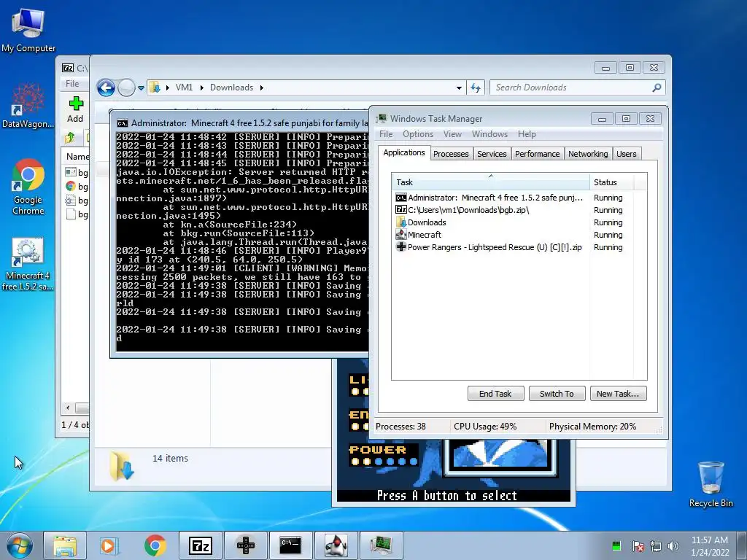The image size is (747, 560).
Task: Select the Applications tab
Action: 404,152
